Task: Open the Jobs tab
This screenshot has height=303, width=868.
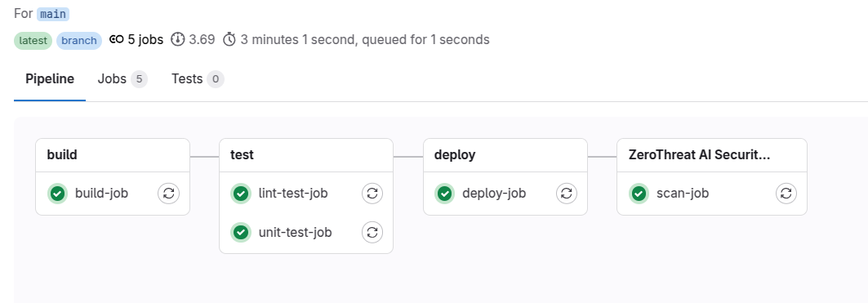Action: click(x=122, y=79)
